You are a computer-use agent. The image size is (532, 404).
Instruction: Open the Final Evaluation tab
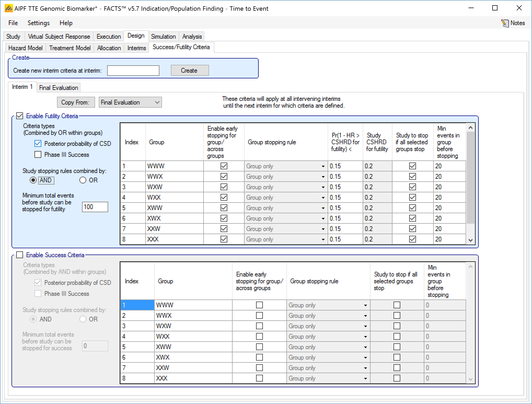pyautogui.click(x=59, y=88)
